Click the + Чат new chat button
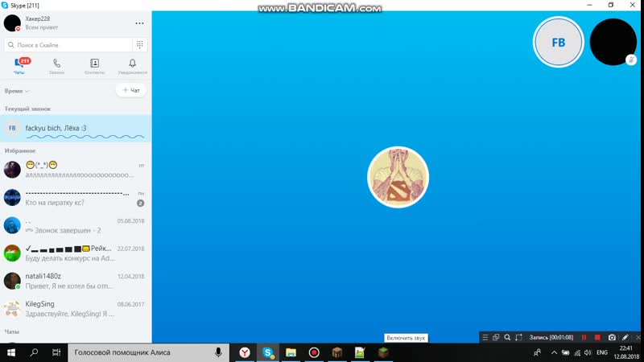Image resolution: width=644 pixels, height=362 pixels. (x=131, y=90)
